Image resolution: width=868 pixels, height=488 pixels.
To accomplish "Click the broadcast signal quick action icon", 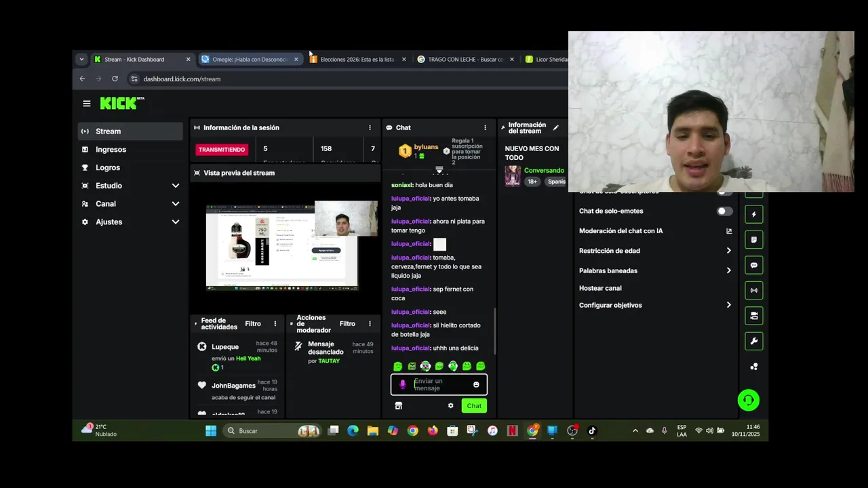I will [x=753, y=290].
